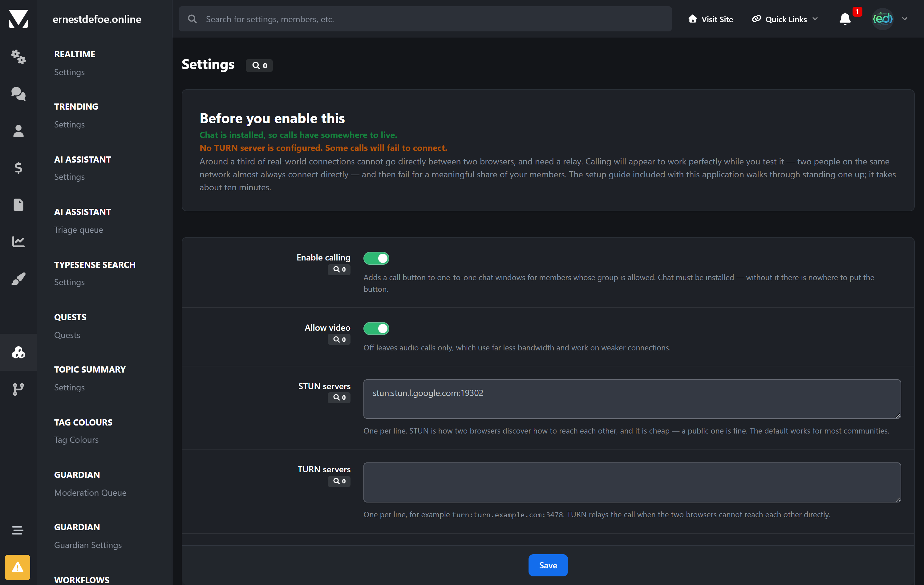Viewport: 924px width, 585px height.
Task: Click the TURN servers textarea resize handle
Action: (898, 499)
